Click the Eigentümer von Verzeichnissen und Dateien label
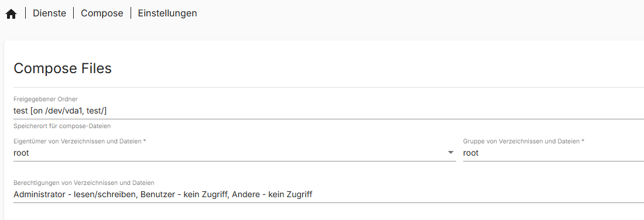This screenshot has width=644, height=220. coord(80,141)
